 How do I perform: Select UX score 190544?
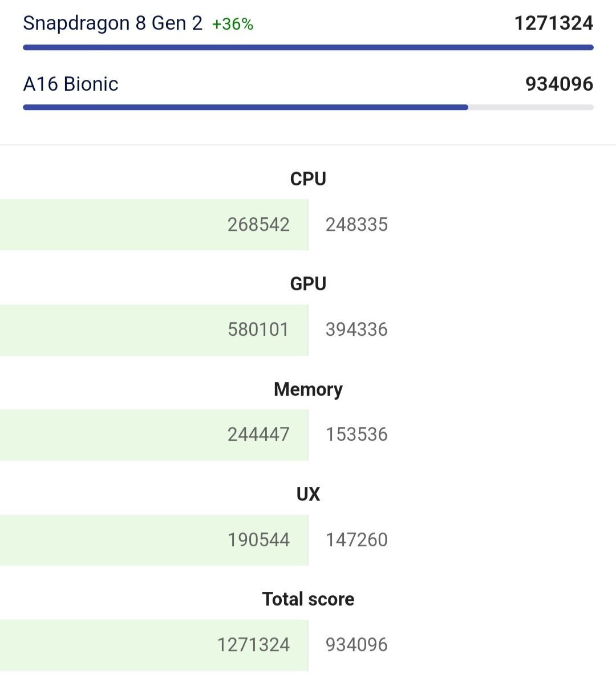tap(258, 540)
